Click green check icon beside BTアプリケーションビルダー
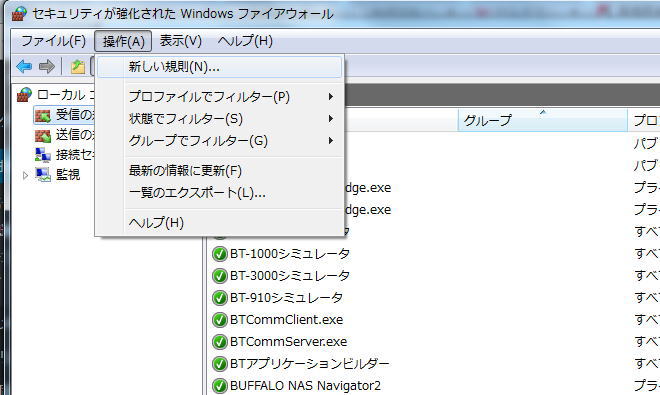This screenshot has width=660, height=395. (220, 363)
